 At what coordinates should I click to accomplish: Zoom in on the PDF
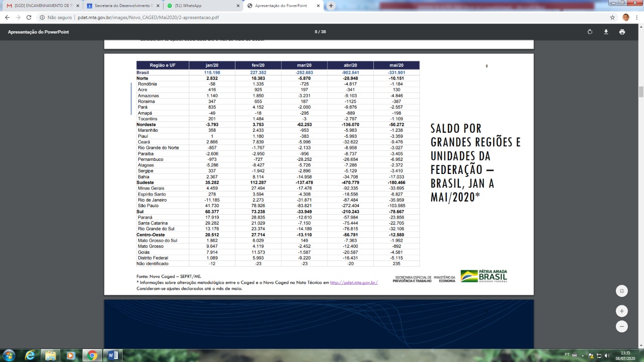(622, 311)
